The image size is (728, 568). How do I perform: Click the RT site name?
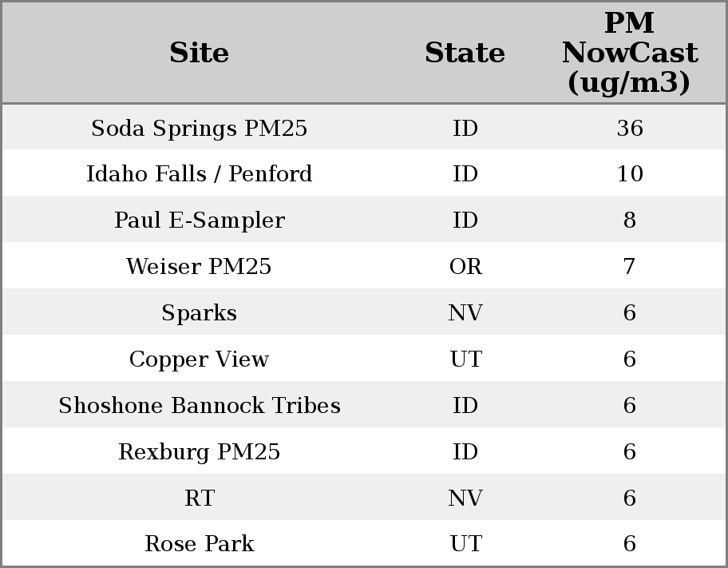[199, 498]
